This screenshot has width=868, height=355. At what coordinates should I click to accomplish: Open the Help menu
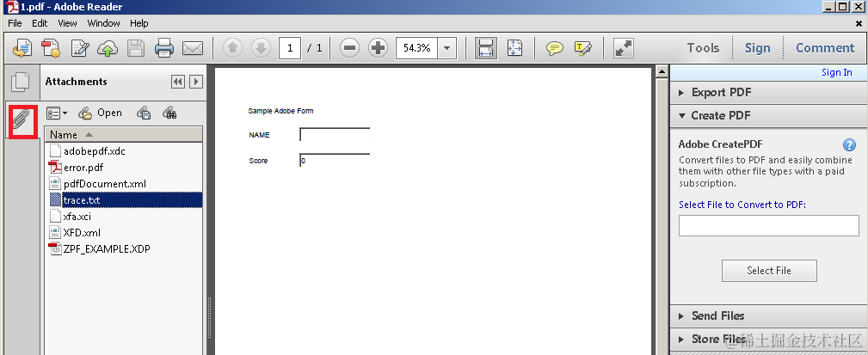(x=139, y=23)
